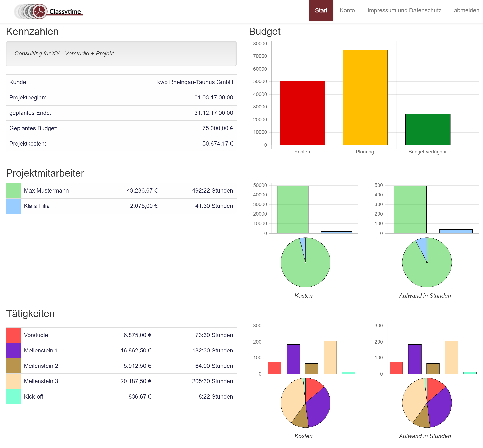
Task: Click Max Mustermann's green bar in employee hours chart
Action: coord(410,210)
